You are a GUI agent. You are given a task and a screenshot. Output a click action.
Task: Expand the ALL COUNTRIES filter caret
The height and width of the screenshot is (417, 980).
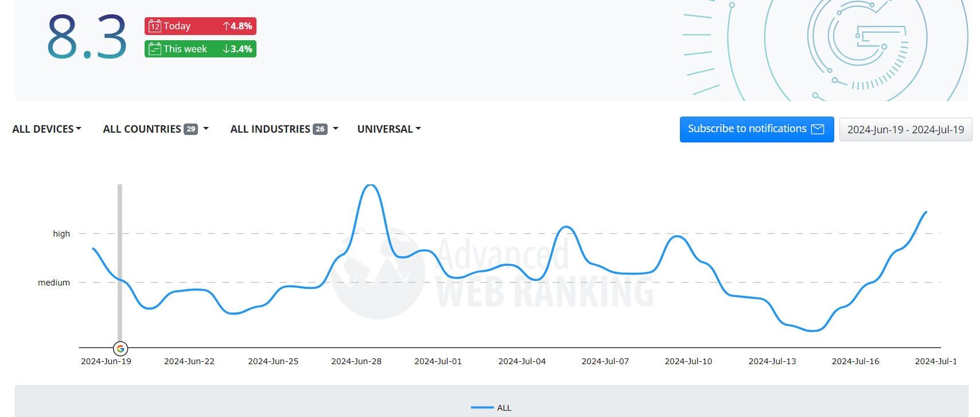click(x=206, y=129)
